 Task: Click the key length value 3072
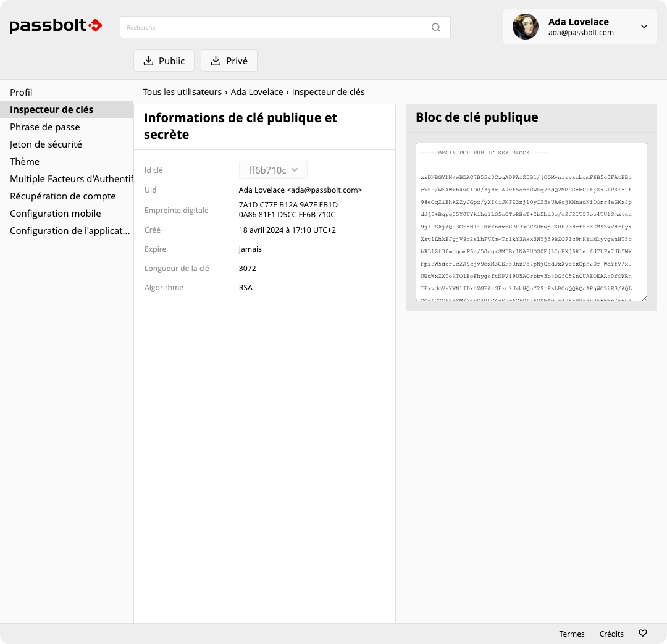click(x=247, y=269)
